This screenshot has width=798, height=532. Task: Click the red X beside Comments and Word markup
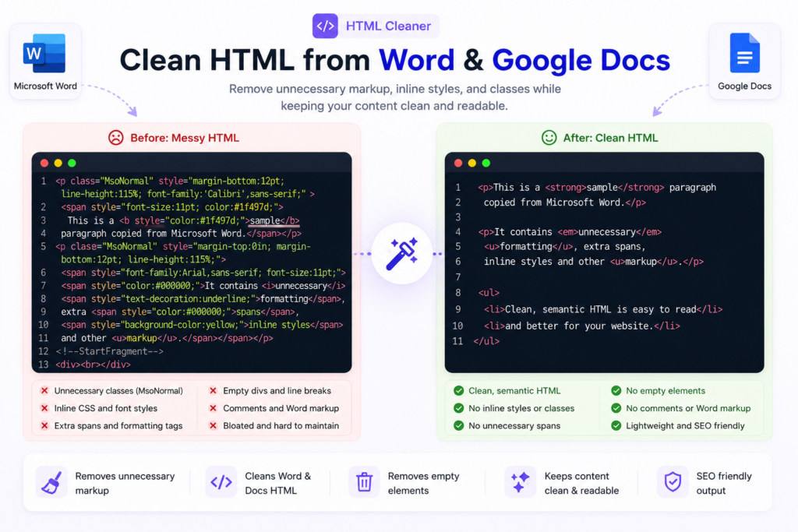click(214, 408)
